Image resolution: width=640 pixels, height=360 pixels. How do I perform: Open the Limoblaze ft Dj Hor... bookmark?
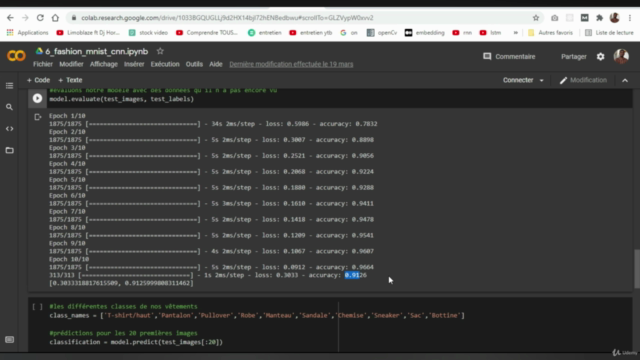88,33
